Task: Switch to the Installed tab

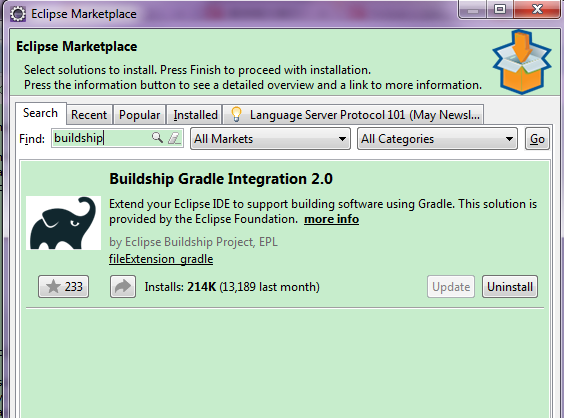Action: click(195, 115)
